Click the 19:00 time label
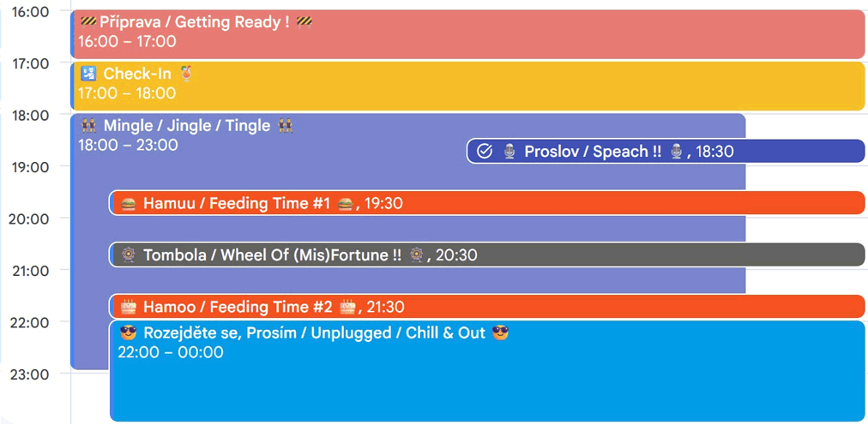The image size is (868, 425). pyautogui.click(x=28, y=167)
